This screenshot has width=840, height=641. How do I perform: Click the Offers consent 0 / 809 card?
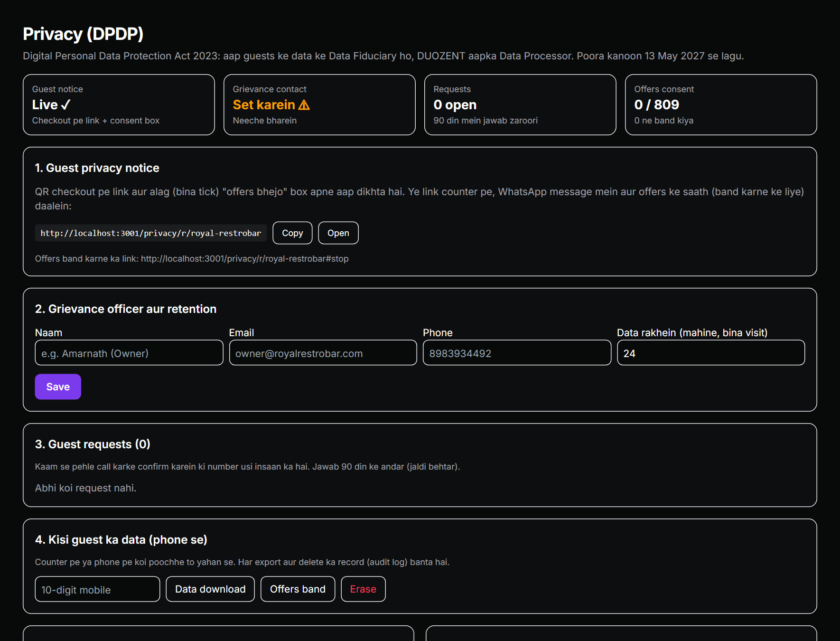[721, 104]
